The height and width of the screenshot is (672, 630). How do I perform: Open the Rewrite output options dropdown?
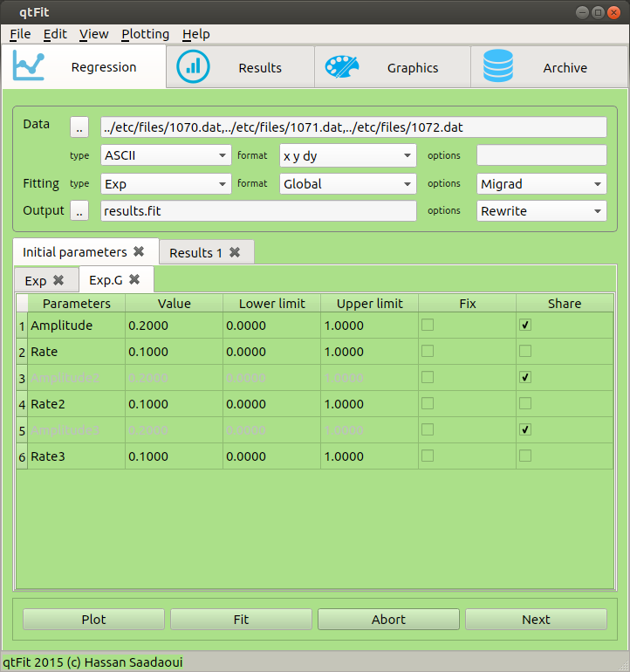point(541,211)
